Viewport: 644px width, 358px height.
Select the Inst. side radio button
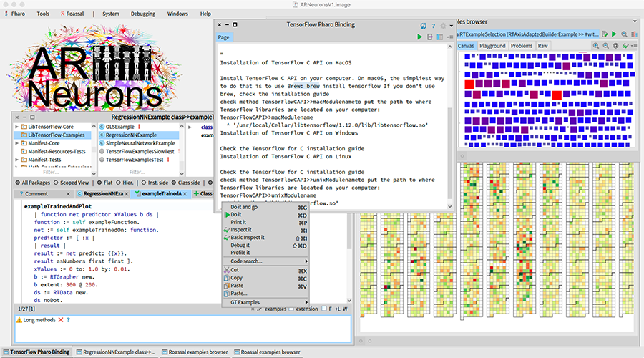click(x=144, y=183)
